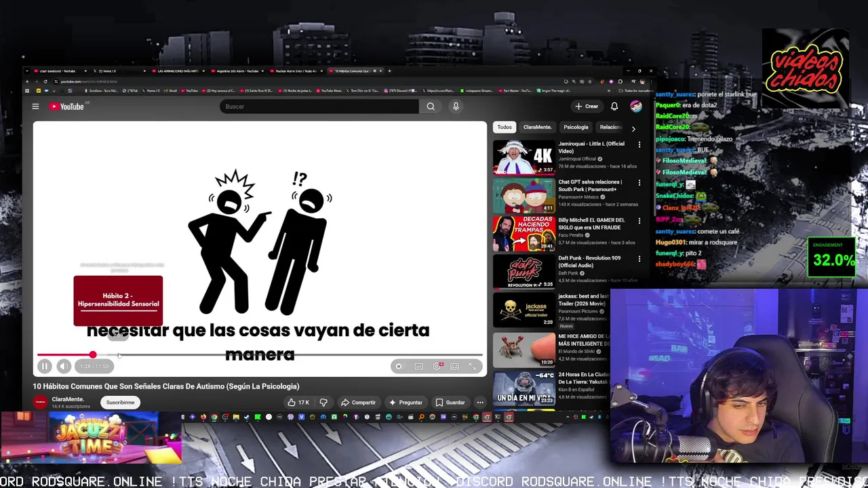Open the more actions ellipsis below video
Viewport: 868px width, 488px height.
tap(480, 403)
